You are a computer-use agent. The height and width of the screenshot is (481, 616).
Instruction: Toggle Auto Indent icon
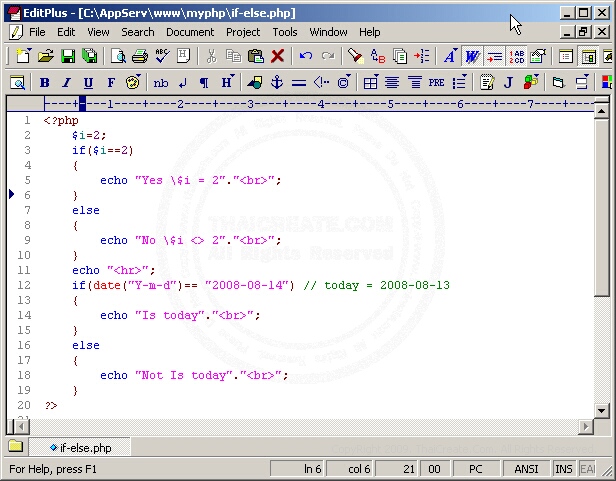point(494,56)
